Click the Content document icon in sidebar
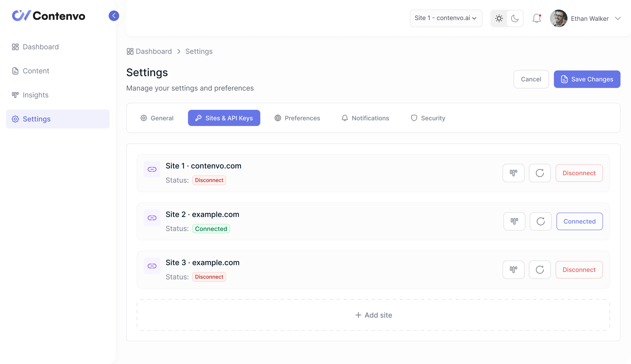Viewport: 631px width, 364px height. point(15,71)
